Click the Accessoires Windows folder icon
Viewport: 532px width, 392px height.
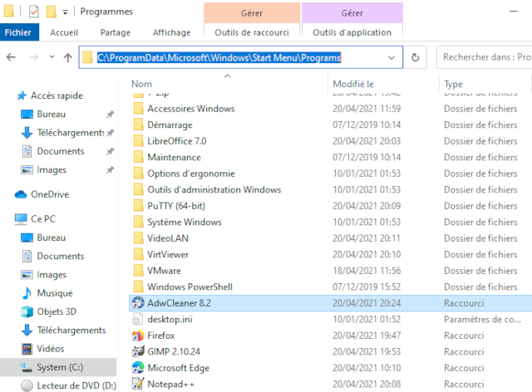138,109
